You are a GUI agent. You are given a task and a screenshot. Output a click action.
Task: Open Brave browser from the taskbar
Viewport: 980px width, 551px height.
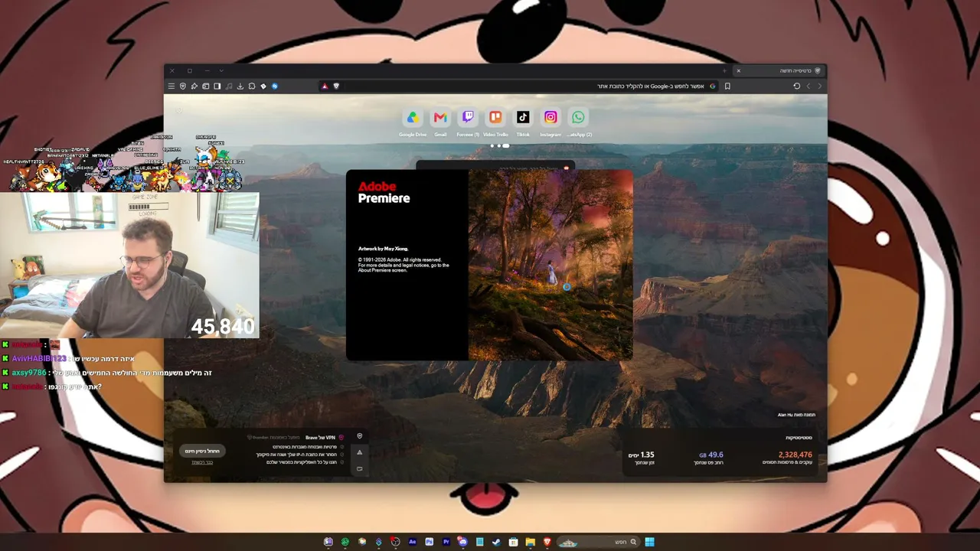547,542
